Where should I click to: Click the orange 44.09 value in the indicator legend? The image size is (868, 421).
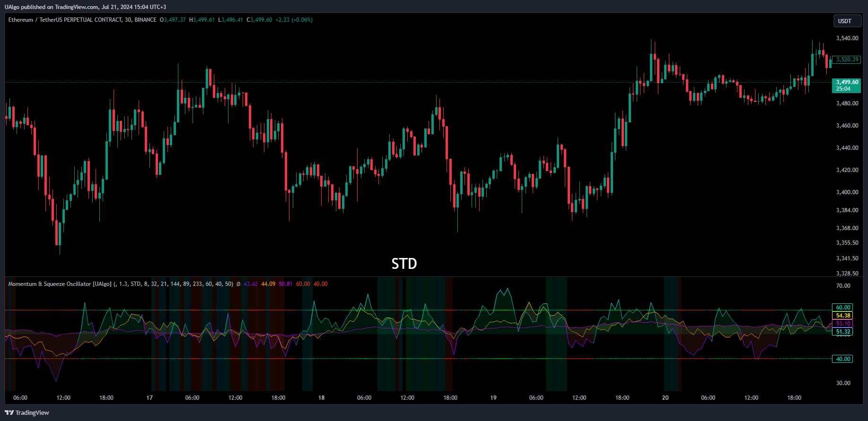(x=268, y=284)
